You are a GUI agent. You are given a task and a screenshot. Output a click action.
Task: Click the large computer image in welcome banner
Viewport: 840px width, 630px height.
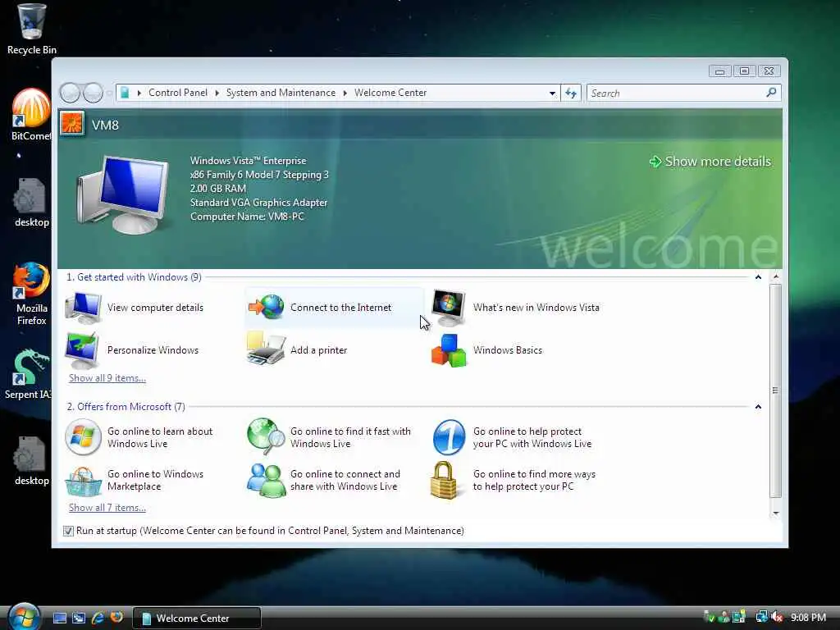point(123,194)
